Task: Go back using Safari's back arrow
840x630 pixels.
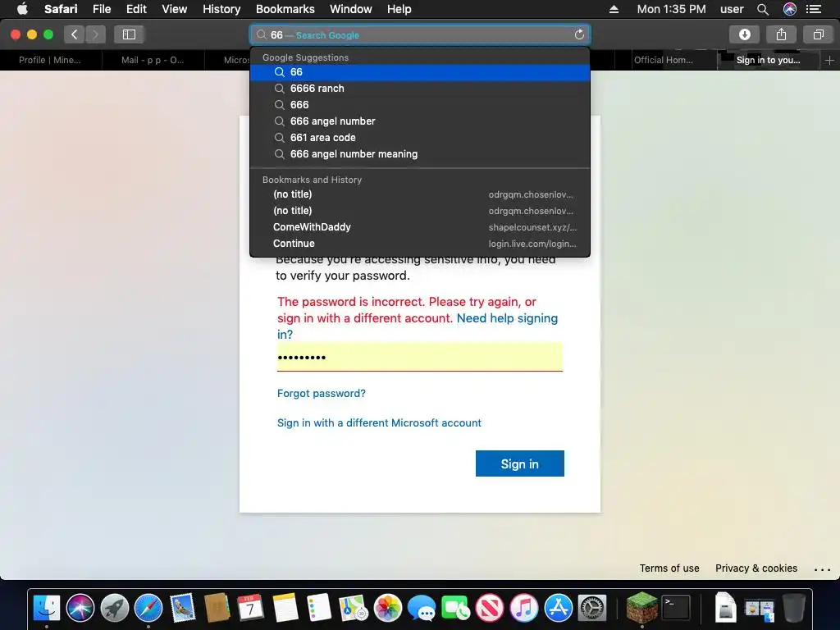Action: click(x=75, y=34)
